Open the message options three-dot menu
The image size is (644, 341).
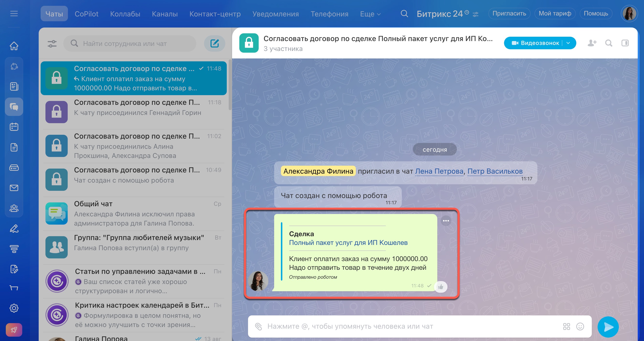[446, 220]
